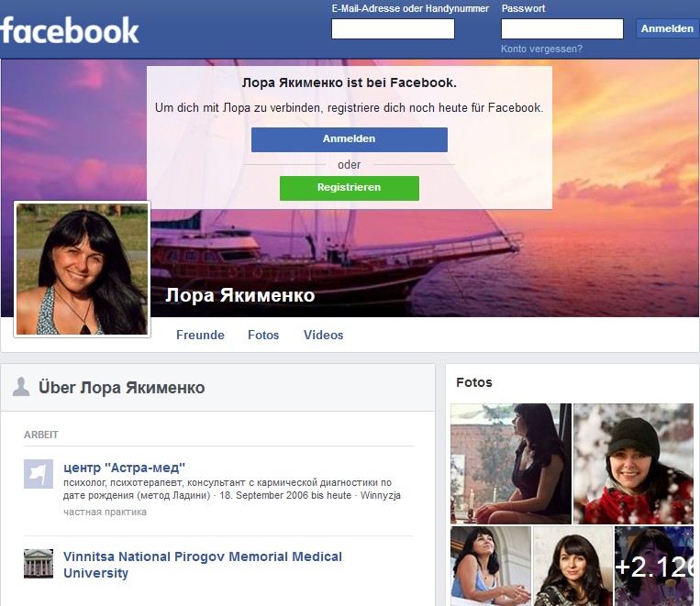Image resolution: width=700 pixels, height=606 pixels.
Task: Click the Anmelden button in header
Action: click(667, 28)
